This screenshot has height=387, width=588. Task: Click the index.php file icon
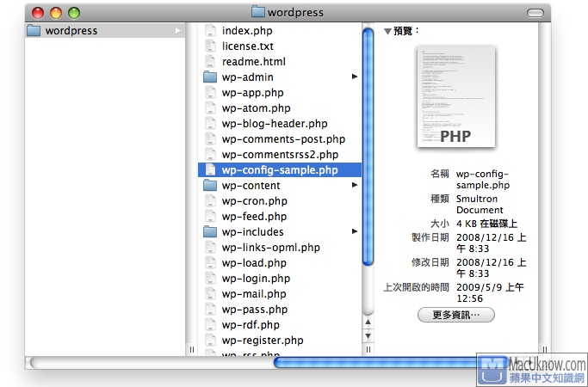point(209,31)
